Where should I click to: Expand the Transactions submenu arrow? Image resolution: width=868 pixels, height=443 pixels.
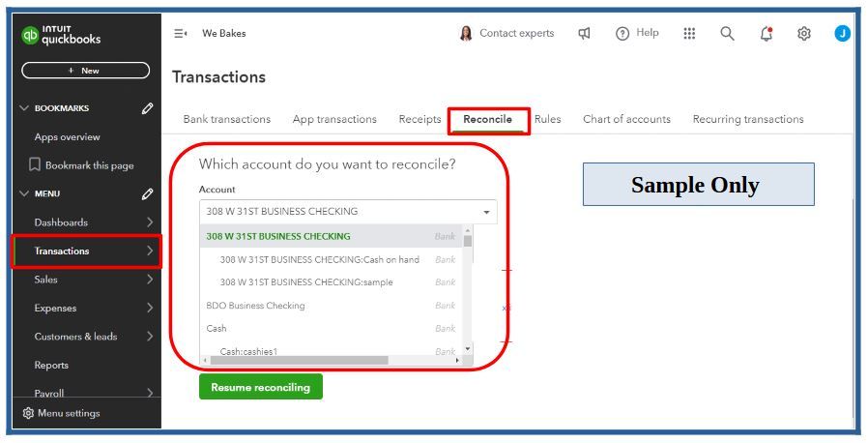pos(150,251)
